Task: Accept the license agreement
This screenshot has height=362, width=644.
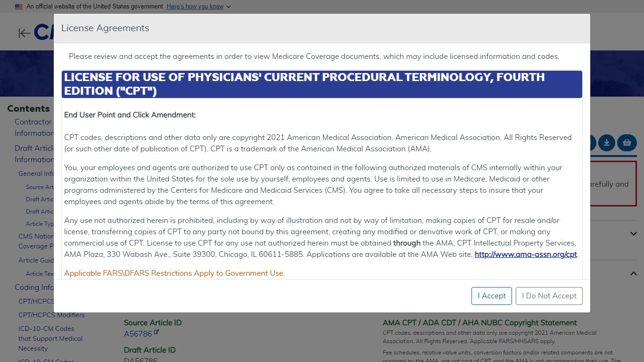Action: click(x=491, y=296)
